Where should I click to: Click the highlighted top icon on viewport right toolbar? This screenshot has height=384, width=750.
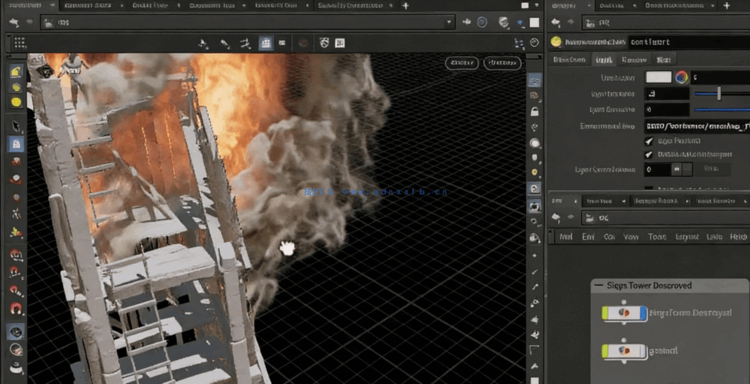tap(535, 80)
